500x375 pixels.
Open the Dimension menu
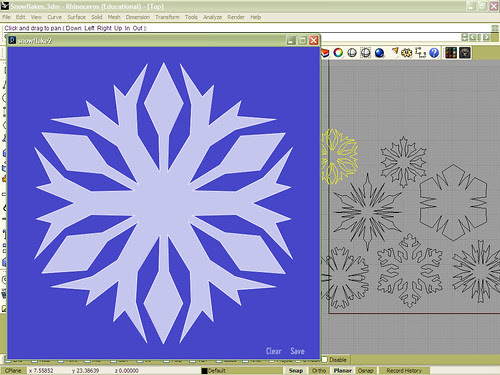[137, 17]
